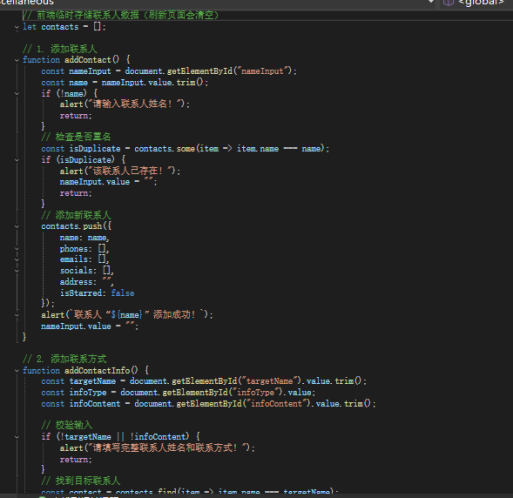Click the comment '// 检查是否重名'
The width and height of the screenshot is (513, 498).
click(76, 137)
